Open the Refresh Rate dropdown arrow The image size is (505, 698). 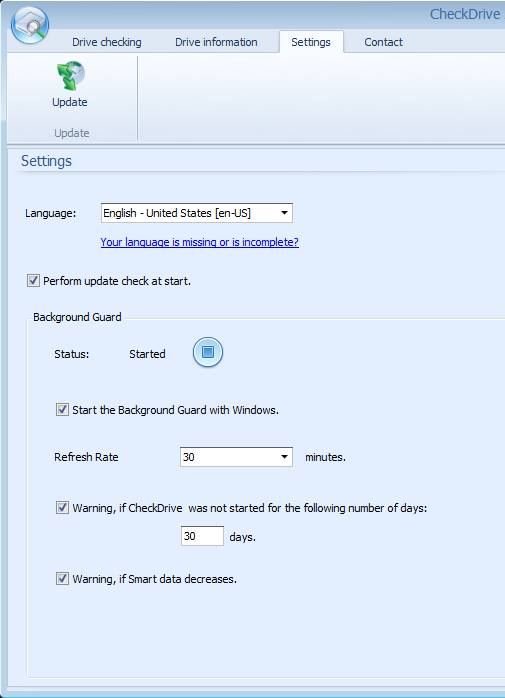[x=284, y=457]
